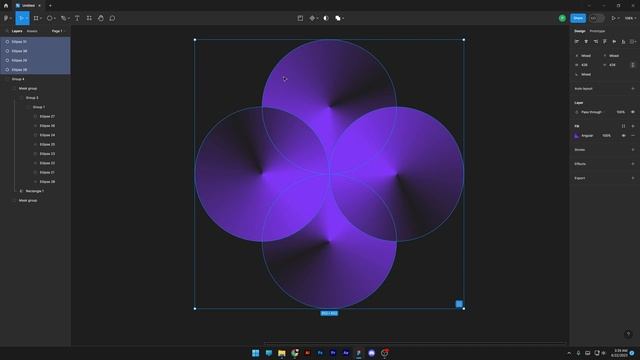Viewport: 640px width, 360px height.
Task: Open the Pass through blend mode dropdown
Action: [x=591, y=112]
